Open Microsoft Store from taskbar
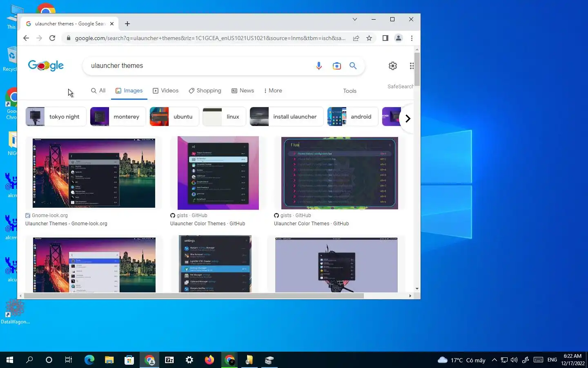588x368 pixels. click(x=129, y=360)
